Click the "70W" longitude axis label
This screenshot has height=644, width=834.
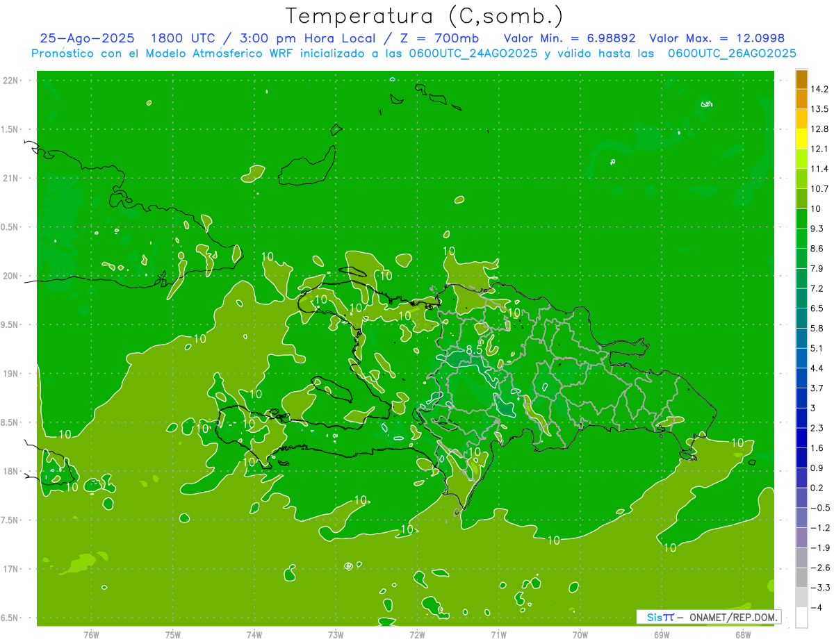pos(580,635)
